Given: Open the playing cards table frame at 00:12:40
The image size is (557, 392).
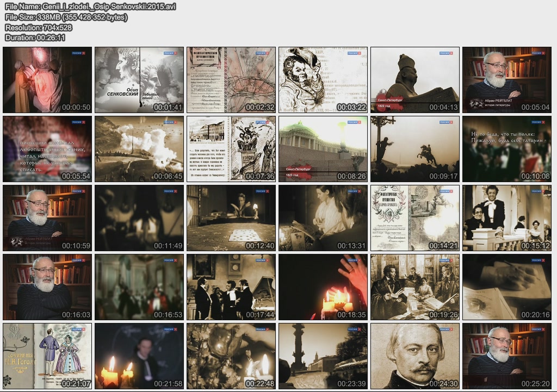Looking at the screenshot, I should click(x=231, y=218).
